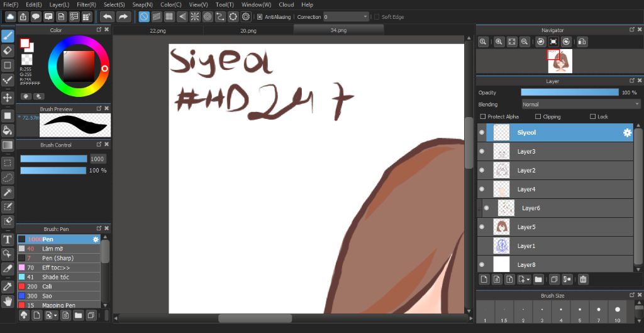Hide Layer3 visibility dot

pos(482,152)
